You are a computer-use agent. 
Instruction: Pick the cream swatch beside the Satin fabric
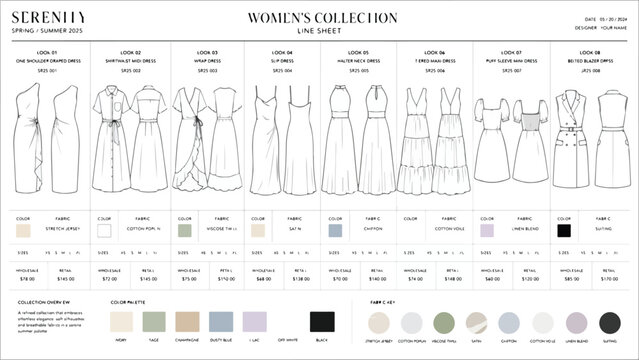tap(258, 231)
